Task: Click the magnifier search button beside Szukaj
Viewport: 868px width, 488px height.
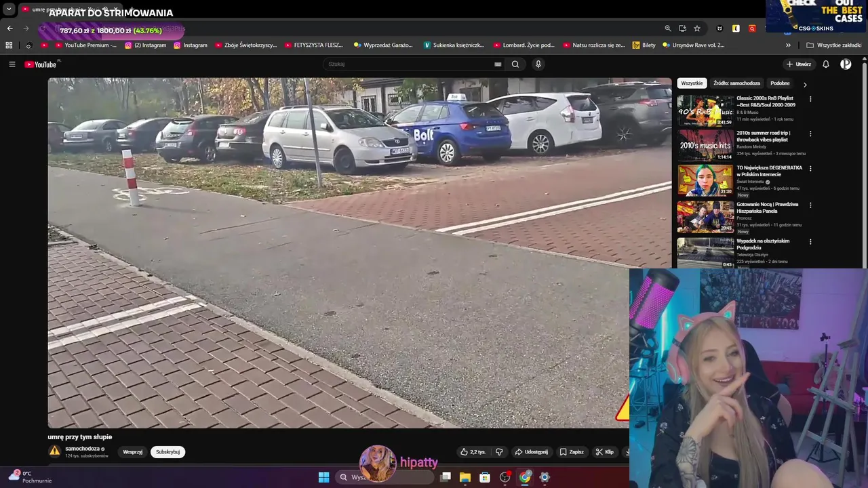Action: coord(515,64)
